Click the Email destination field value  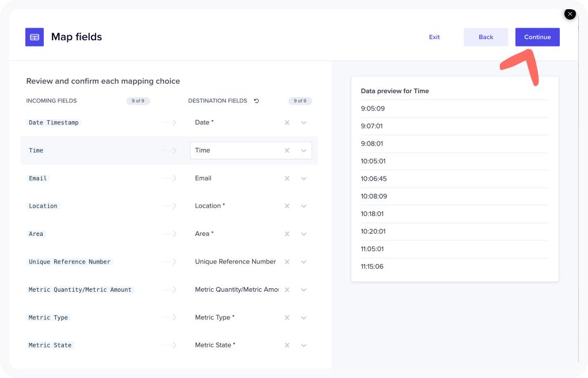tap(203, 178)
